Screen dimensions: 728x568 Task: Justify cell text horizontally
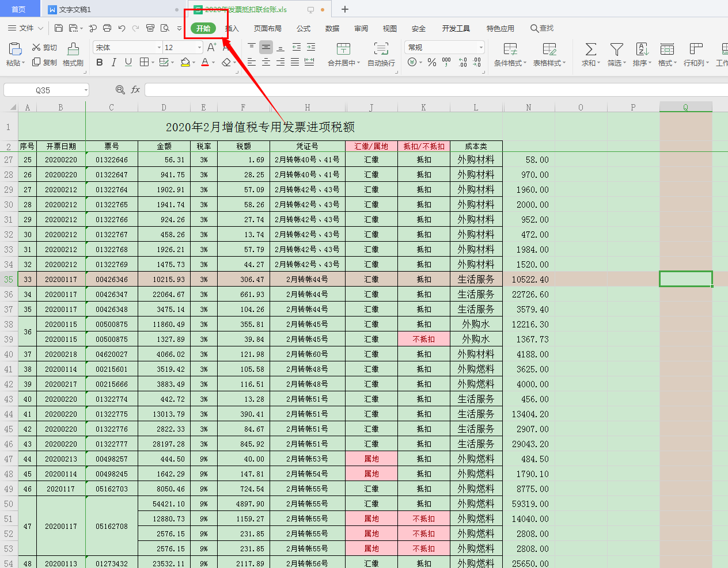tap(295, 62)
